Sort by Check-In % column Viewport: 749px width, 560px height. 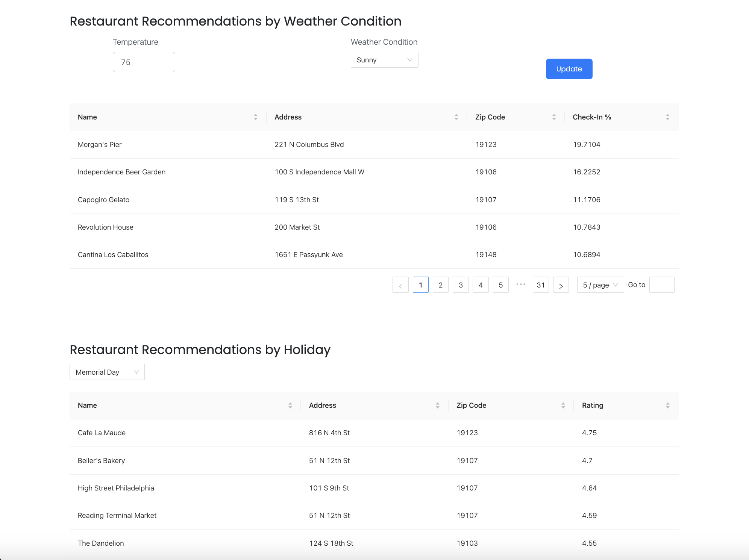pos(667,117)
